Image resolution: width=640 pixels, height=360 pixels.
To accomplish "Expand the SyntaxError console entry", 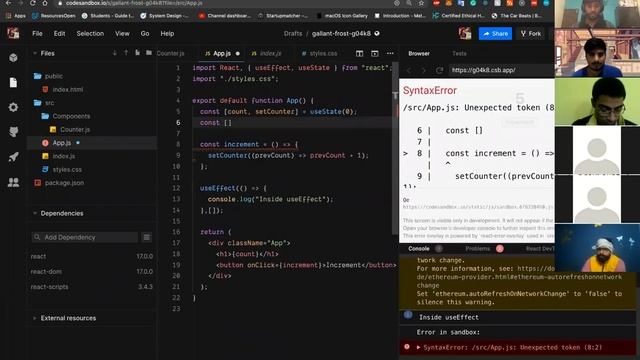I will [418, 347].
